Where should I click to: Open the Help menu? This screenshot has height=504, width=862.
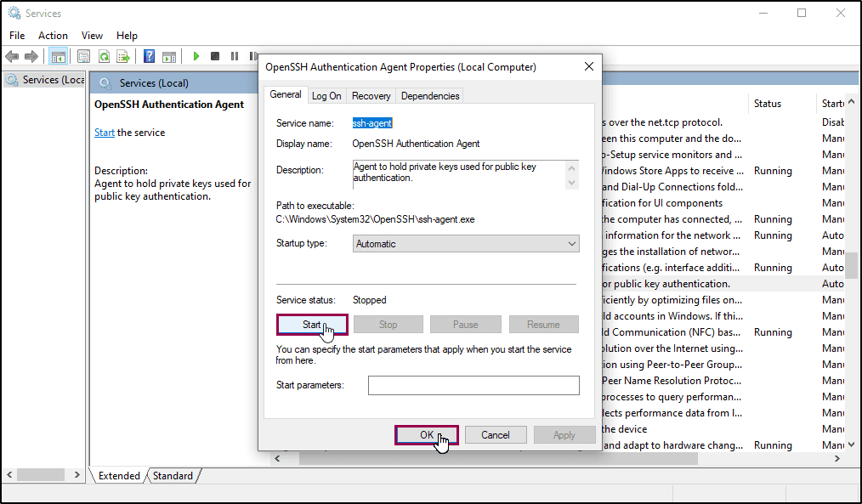(127, 35)
